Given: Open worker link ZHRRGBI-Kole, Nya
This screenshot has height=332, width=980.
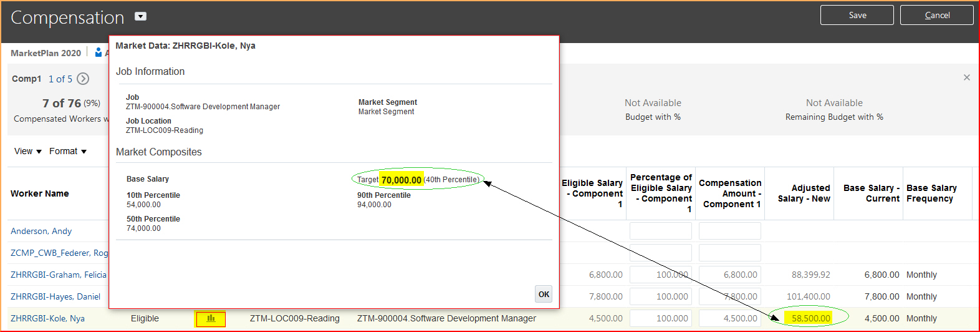Looking at the screenshot, I should point(47,318).
